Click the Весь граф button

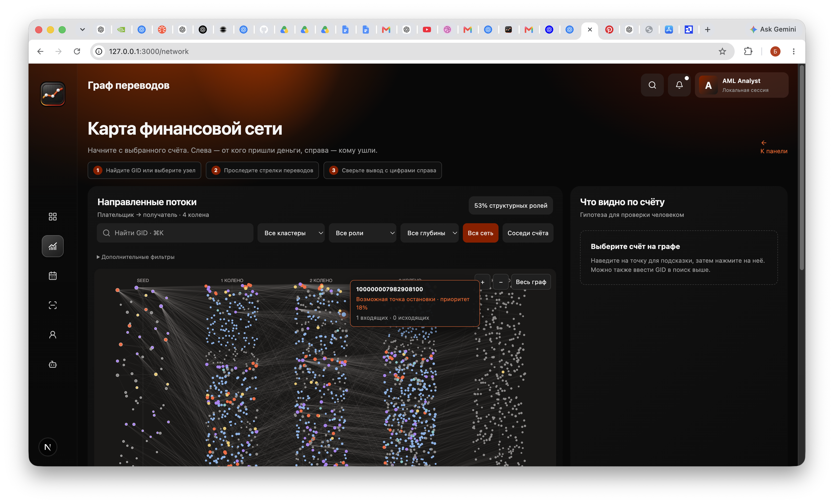pos(531,282)
